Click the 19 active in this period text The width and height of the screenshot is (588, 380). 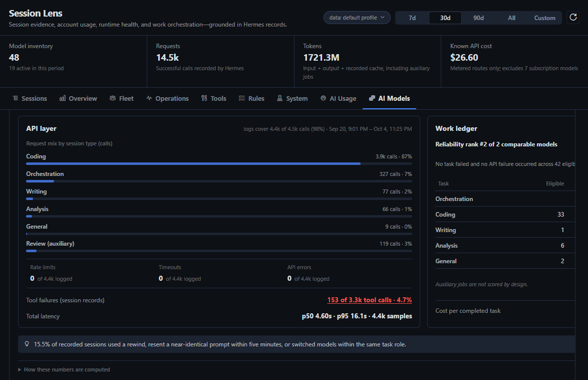pos(37,68)
